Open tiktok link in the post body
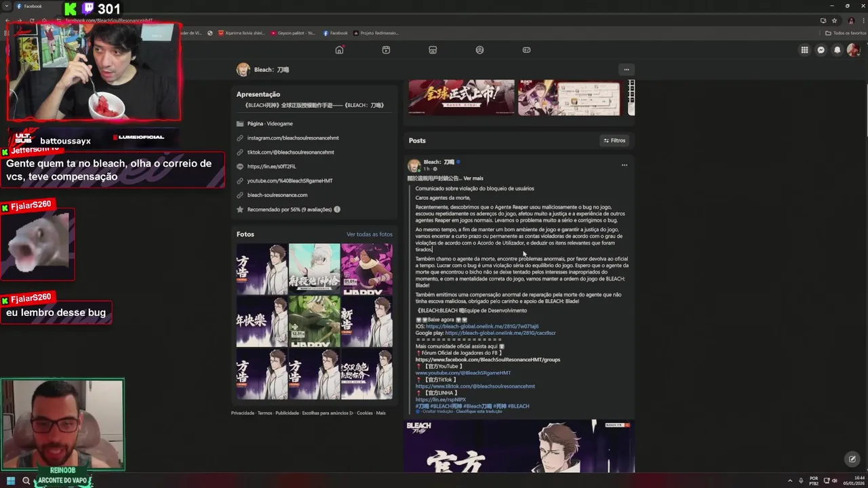Screen dimensions: 868x488 pos(475,386)
